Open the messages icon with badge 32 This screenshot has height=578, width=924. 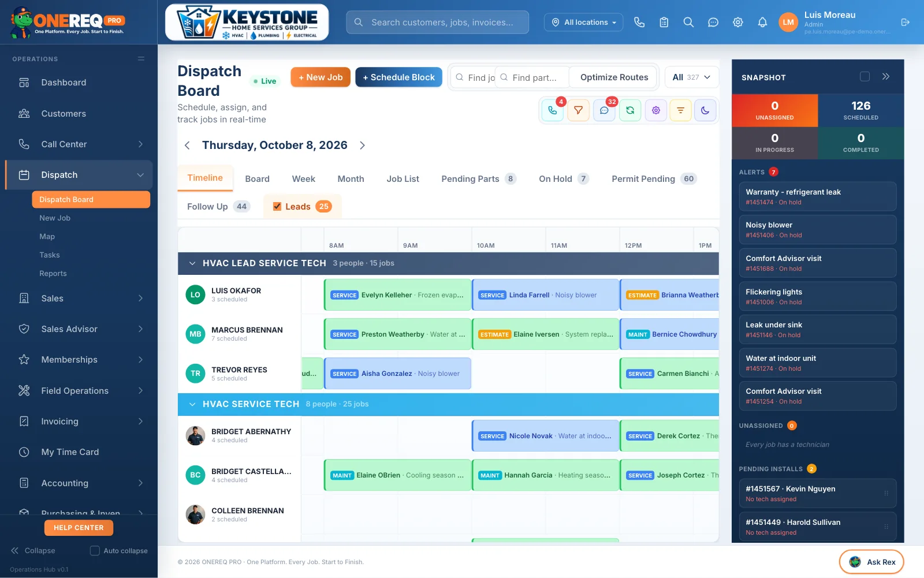tap(604, 110)
